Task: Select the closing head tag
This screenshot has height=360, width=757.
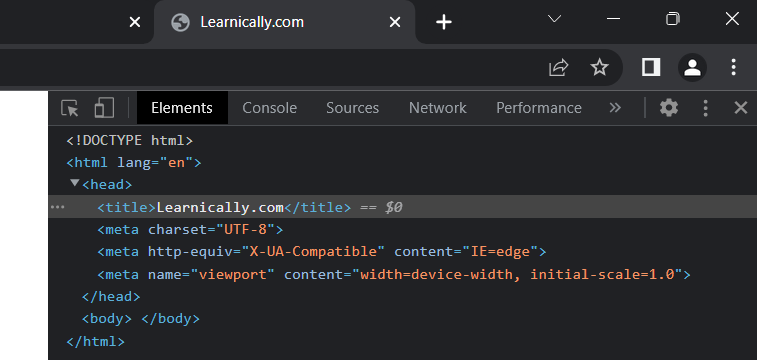Action: (x=111, y=296)
